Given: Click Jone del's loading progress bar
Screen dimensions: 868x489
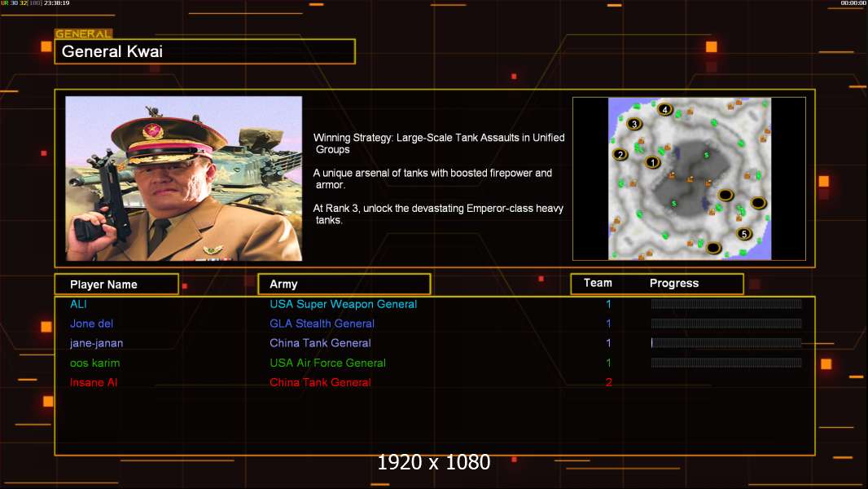Looking at the screenshot, I should click(726, 324).
